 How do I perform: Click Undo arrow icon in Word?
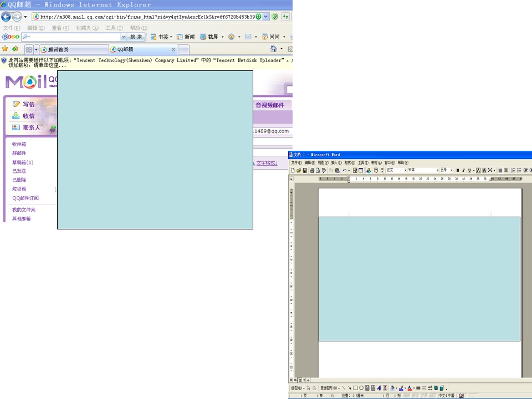click(344, 170)
